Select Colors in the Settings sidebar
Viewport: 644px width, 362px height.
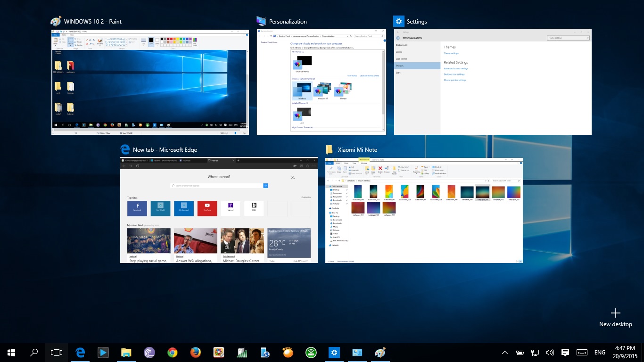(399, 52)
